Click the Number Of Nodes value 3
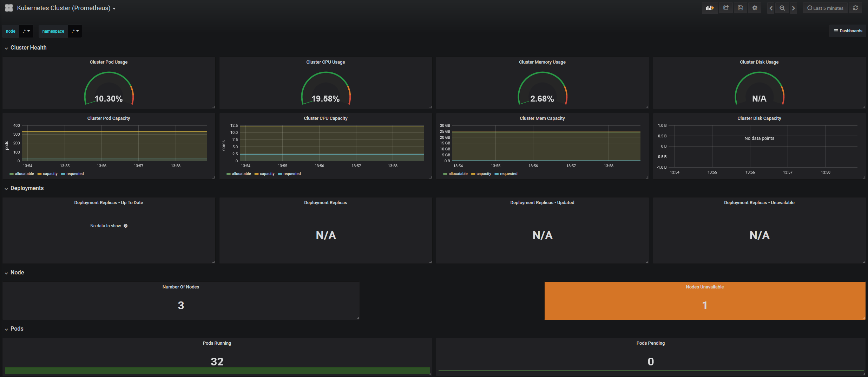The width and height of the screenshot is (868, 377). [x=181, y=305]
